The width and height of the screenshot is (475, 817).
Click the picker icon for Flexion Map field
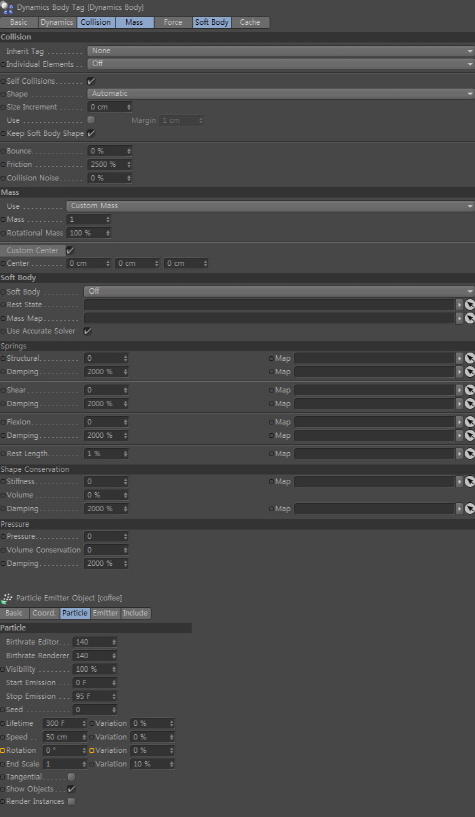point(470,422)
